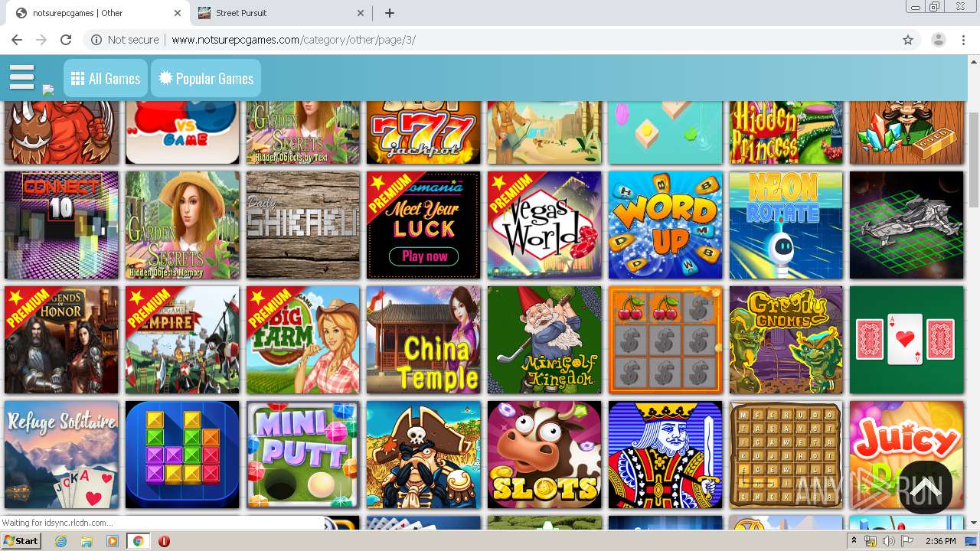
Task: Open a new tab with plus button
Action: click(x=390, y=13)
